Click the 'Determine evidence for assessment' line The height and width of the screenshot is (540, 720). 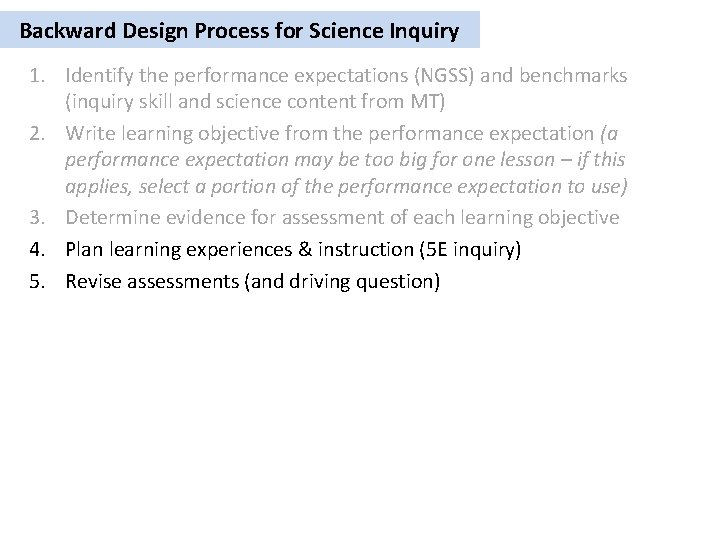(x=340, y=217)
